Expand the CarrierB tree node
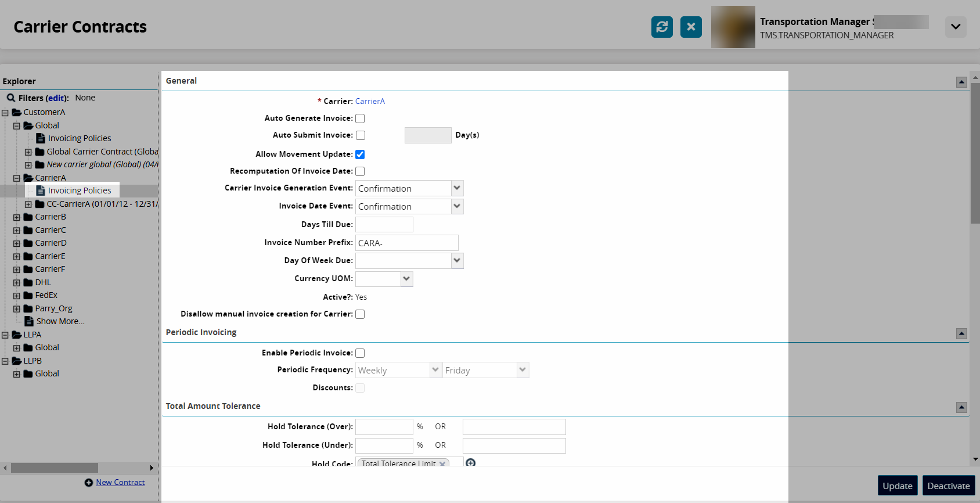This screenshot has height=503, width=980. pyautogui.click(x=17, y=217)
